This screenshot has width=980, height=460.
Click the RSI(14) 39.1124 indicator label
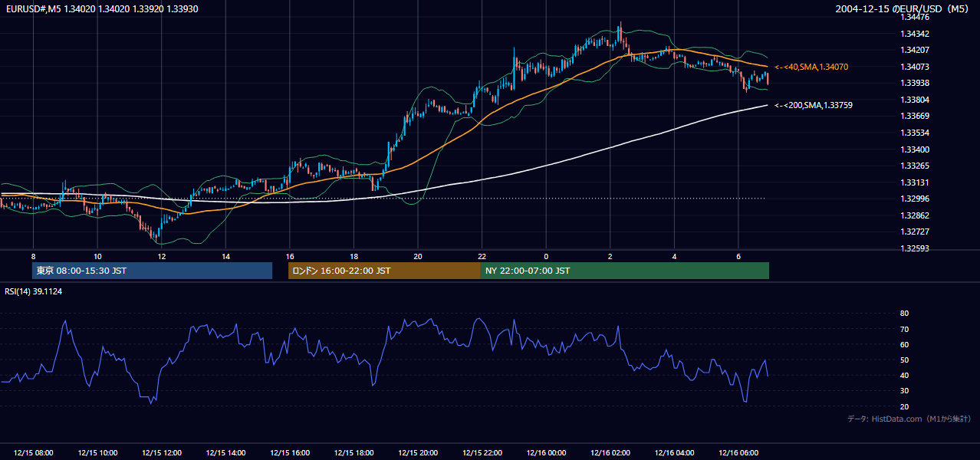[x=34, y=291]
